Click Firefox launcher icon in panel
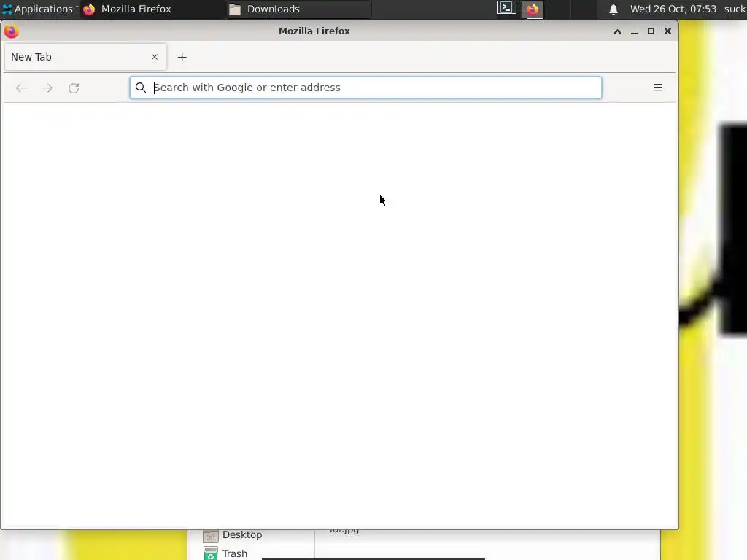Screen dimensions: 747x560 [532, 9]
